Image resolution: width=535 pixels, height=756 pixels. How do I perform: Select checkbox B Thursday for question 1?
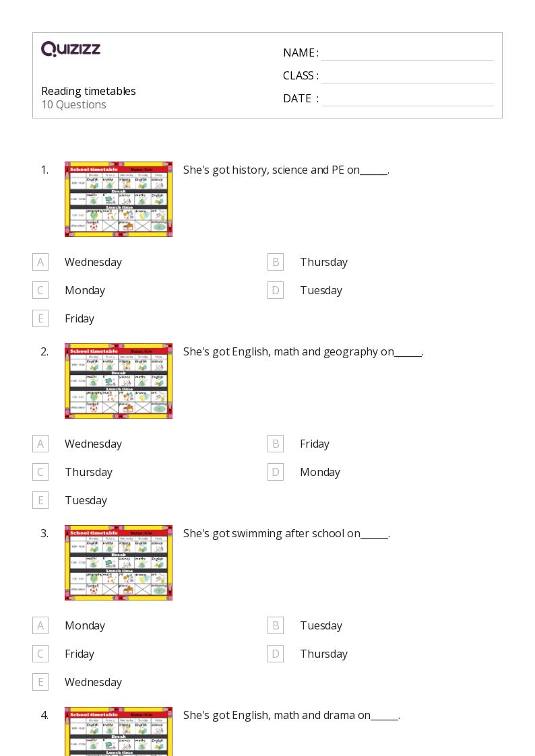click(x=275, y=262)
